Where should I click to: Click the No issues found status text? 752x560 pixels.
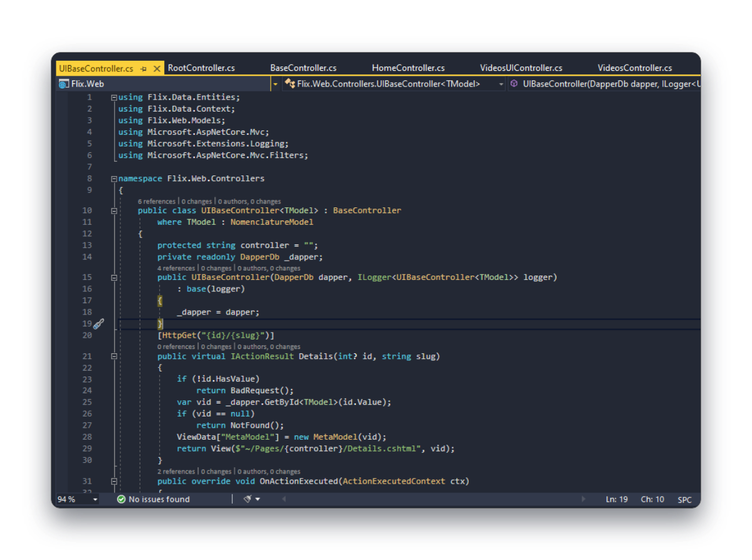pyautogui.click(x=159, y=499)
